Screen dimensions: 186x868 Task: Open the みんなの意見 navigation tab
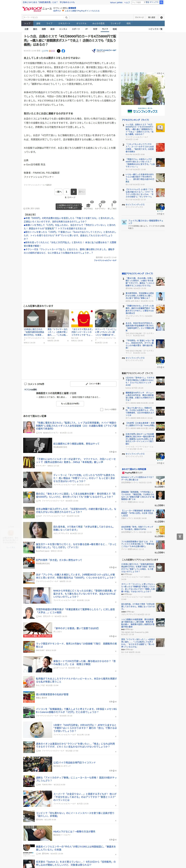point(98,23)
